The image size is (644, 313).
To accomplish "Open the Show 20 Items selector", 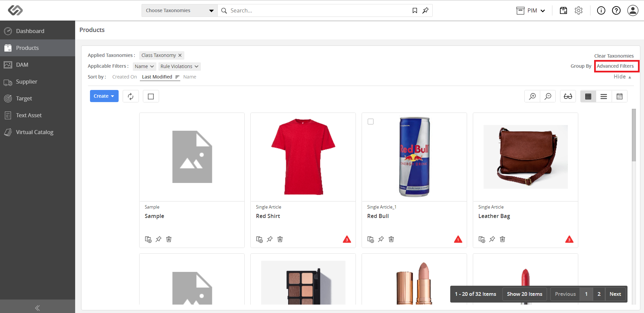I will (524, 294).
